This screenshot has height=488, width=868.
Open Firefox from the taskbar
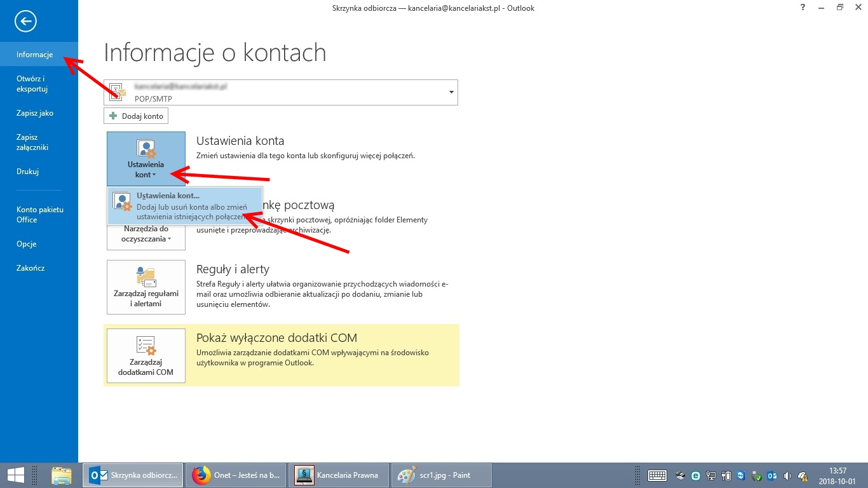coord(234,475)
